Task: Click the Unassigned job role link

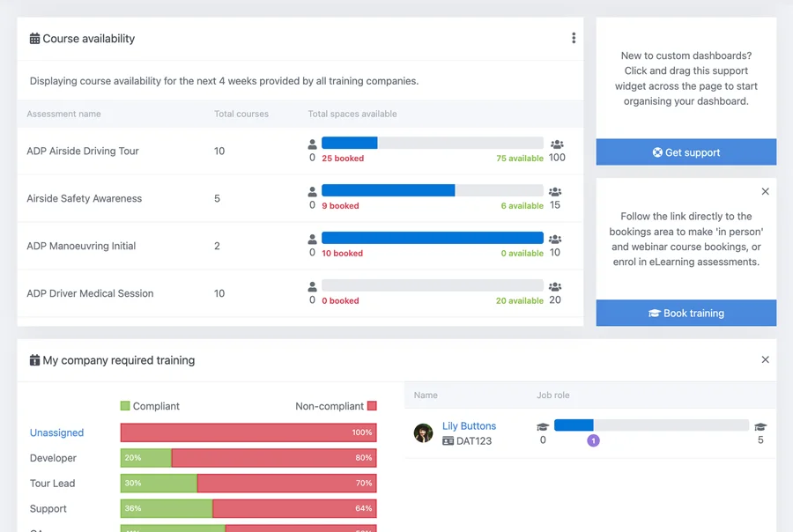Action: 57,432
